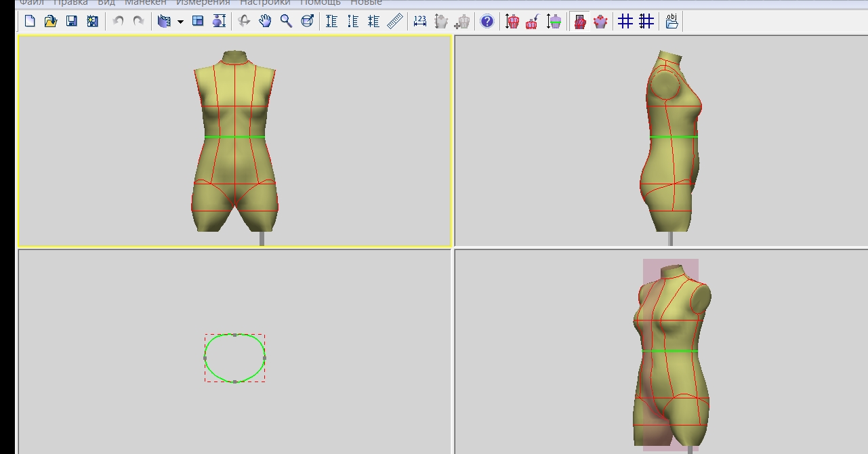Click the red torso with arrow icon
Image resolution: width=868 pixels, height=454 pixels.
tap(533, 21)
